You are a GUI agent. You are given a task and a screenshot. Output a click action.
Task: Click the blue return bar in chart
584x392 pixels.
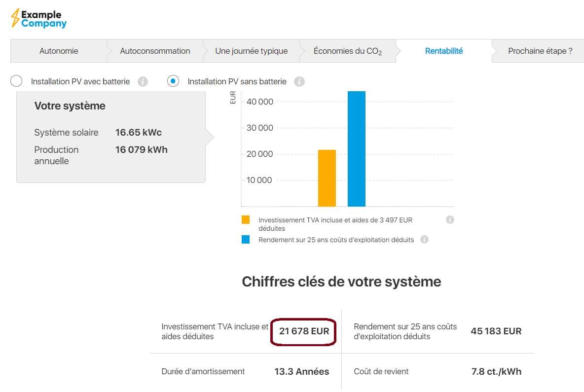point(356,148)
